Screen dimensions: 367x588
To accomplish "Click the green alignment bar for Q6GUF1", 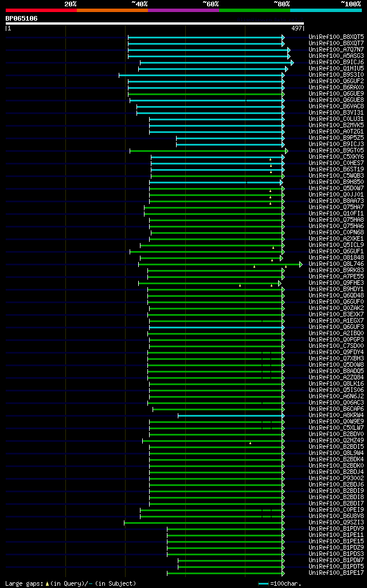I will 207,252.
